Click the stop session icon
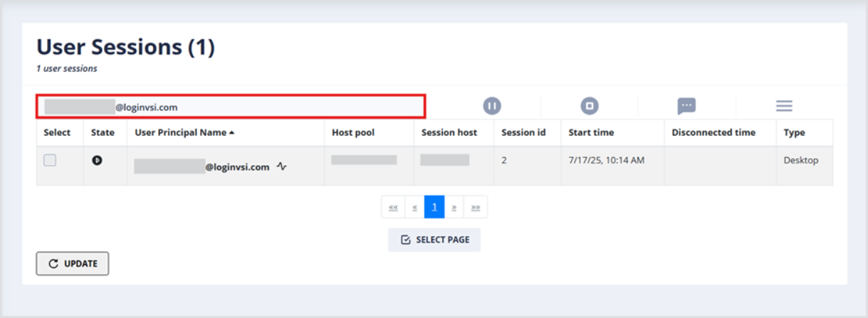The height and width of the screenshot is (318, 868). pyautogui.click(x=589, y=106)
